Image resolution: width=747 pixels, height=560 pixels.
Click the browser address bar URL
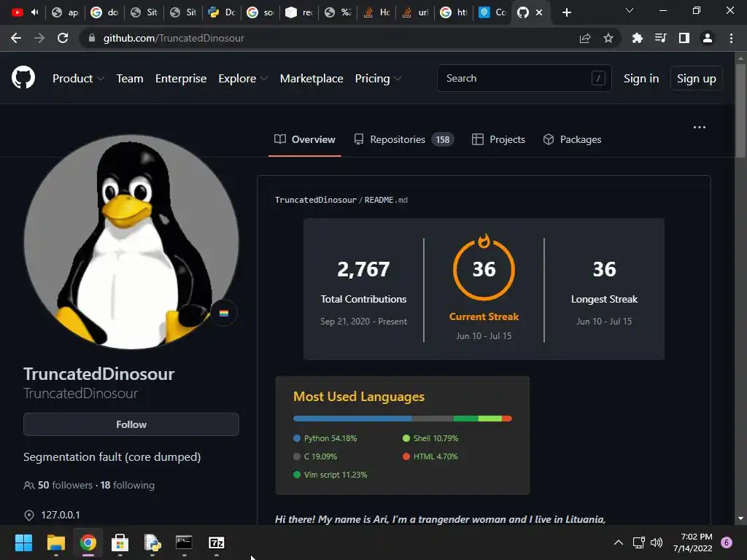(x=174, y=38)
